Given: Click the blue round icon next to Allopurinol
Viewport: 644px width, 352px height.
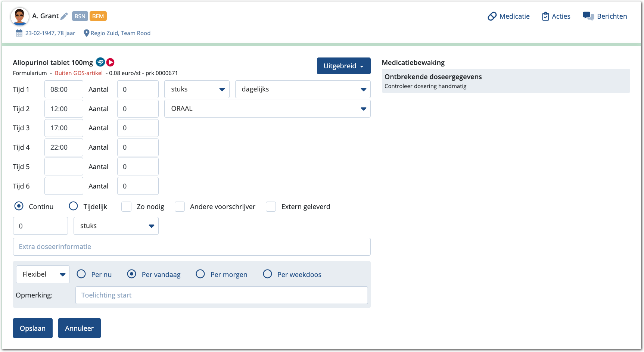Looking at the screenshot, I should click(x=100, y=62).
